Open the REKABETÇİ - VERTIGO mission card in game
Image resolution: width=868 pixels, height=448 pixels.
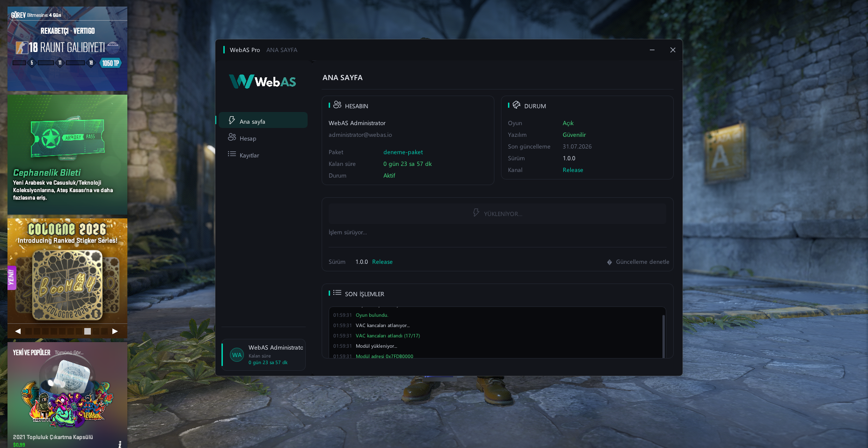(x=67, y=49)
